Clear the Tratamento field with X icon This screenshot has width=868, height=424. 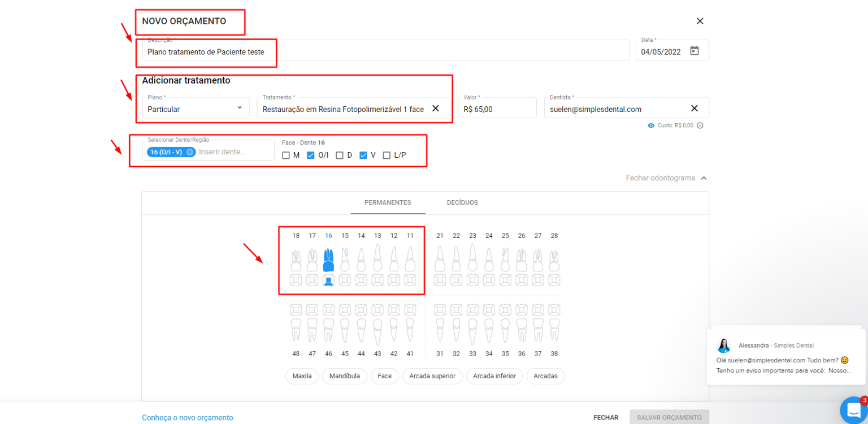436,109
